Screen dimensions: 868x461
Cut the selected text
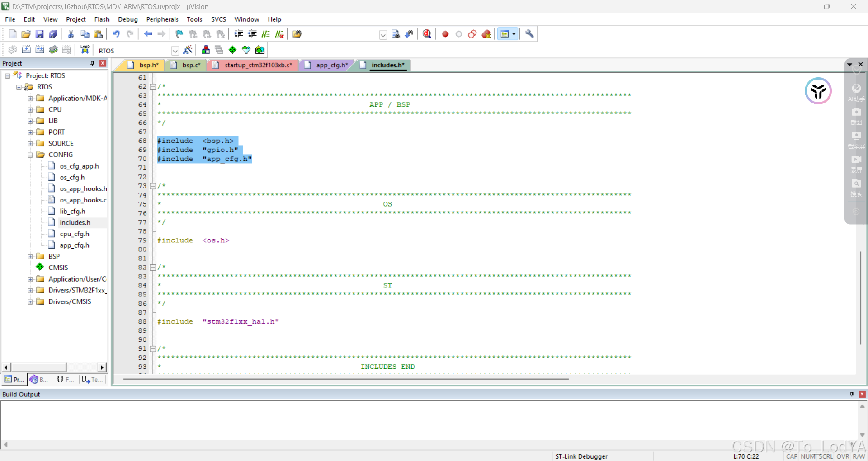(x=71, y=34)
